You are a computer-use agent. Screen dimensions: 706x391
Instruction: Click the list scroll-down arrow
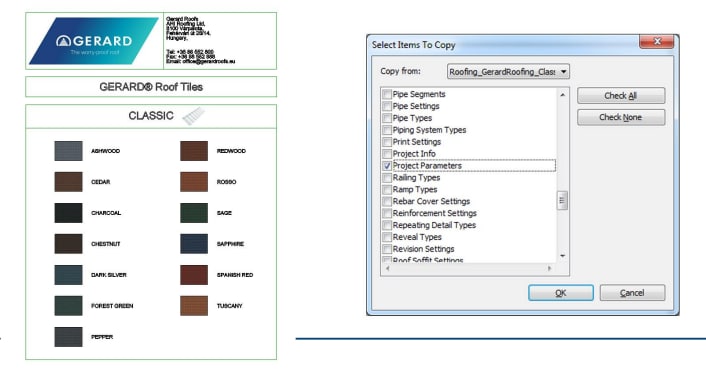point(562,256)
